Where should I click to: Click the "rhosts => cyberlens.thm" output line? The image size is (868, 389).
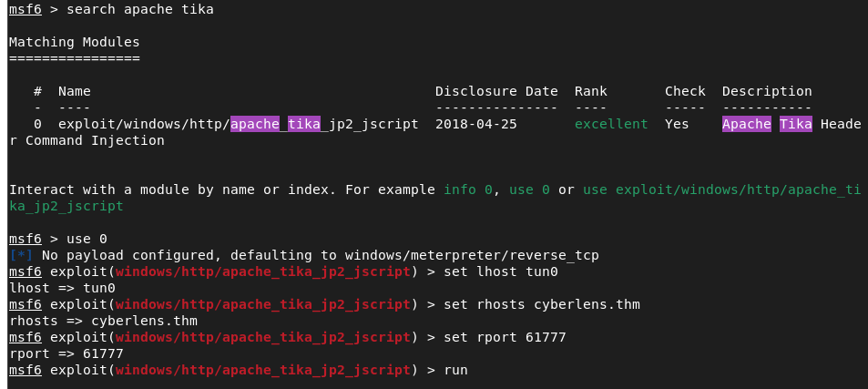pos(103,321)
